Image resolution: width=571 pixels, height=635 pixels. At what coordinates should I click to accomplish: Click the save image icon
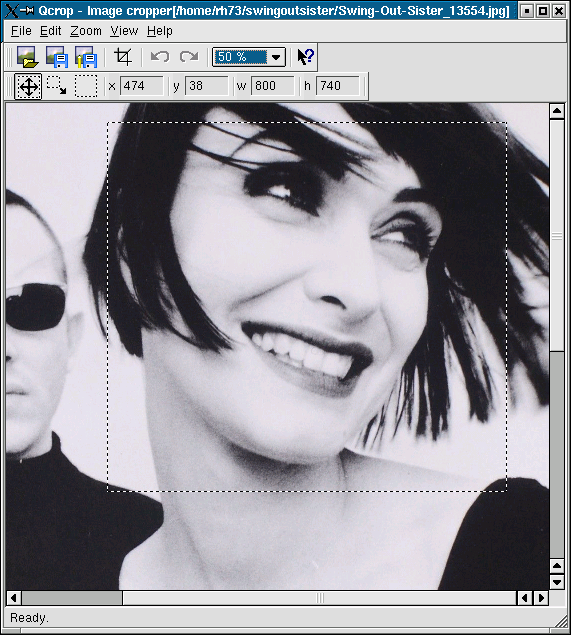(57, 57)
